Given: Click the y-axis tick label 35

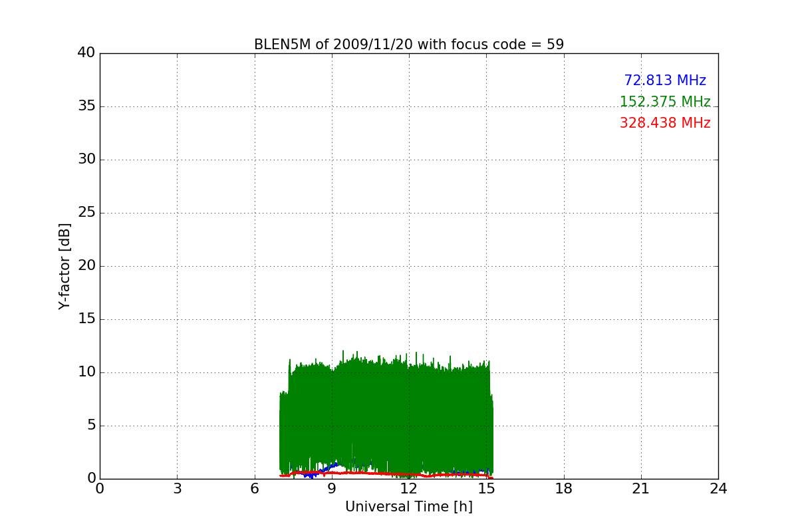Looking at the screenshot, I should point(86,106).
